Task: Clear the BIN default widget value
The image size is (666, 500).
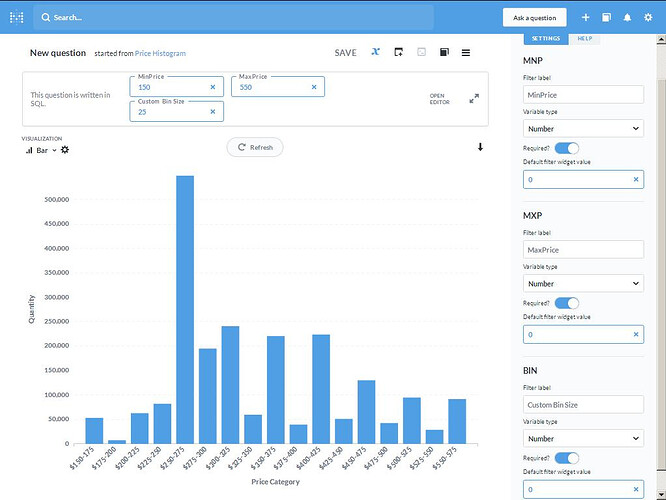Action: click(636, 489)
